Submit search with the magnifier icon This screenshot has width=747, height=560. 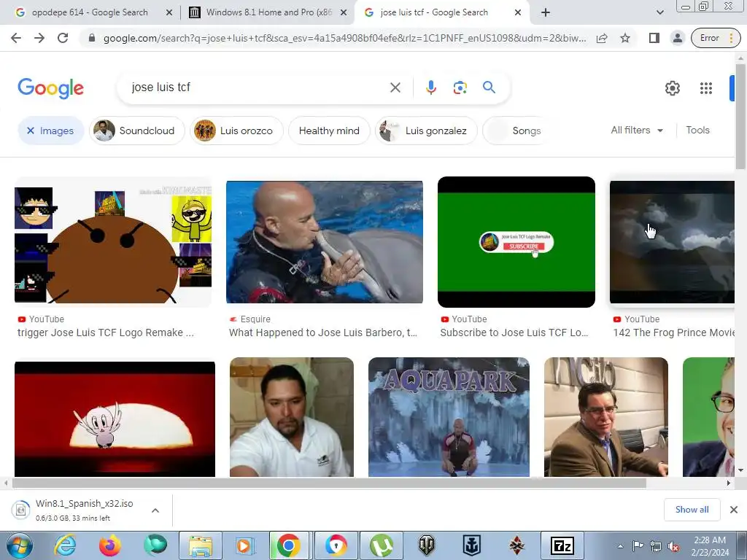(489, 87)
